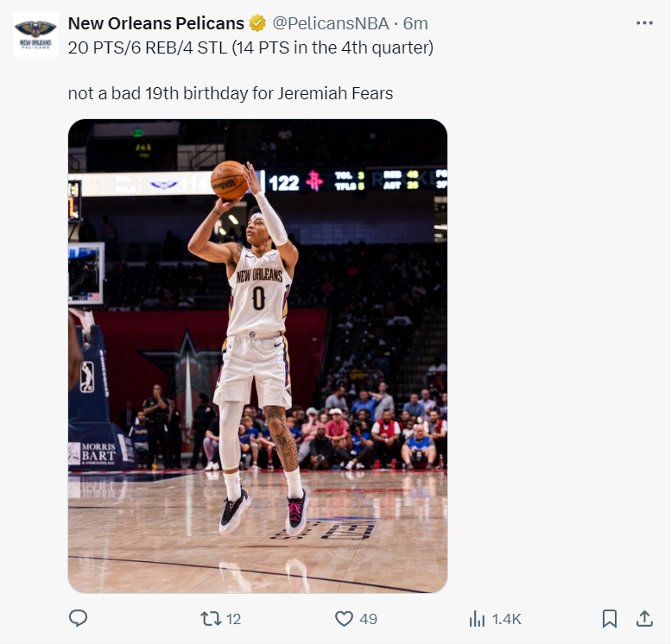Enlarge the photo by clicking jersey number 0
This screenshot has height=644, width=671.
tap(258, 298)
